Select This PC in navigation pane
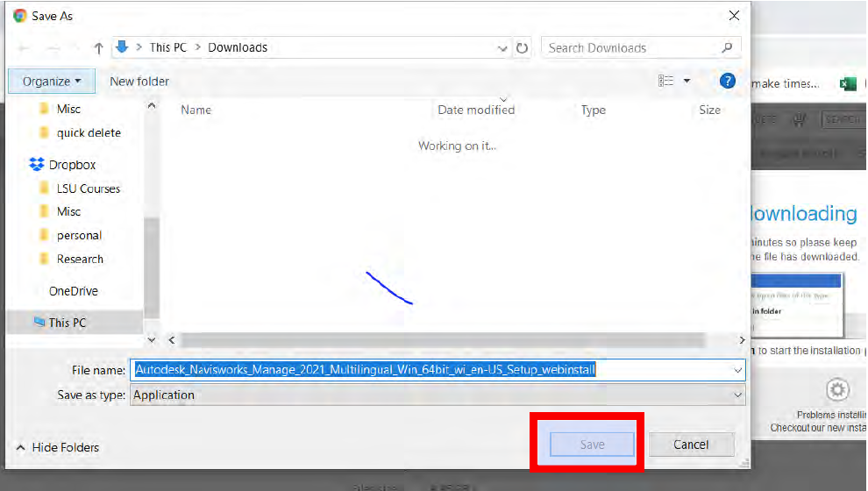 (x=67, y=323)
